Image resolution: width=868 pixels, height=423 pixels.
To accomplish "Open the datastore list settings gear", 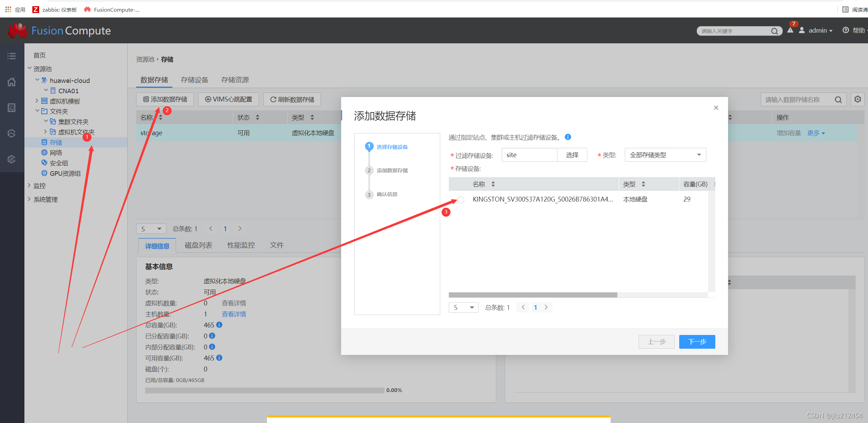I will (x=857, y=99).
